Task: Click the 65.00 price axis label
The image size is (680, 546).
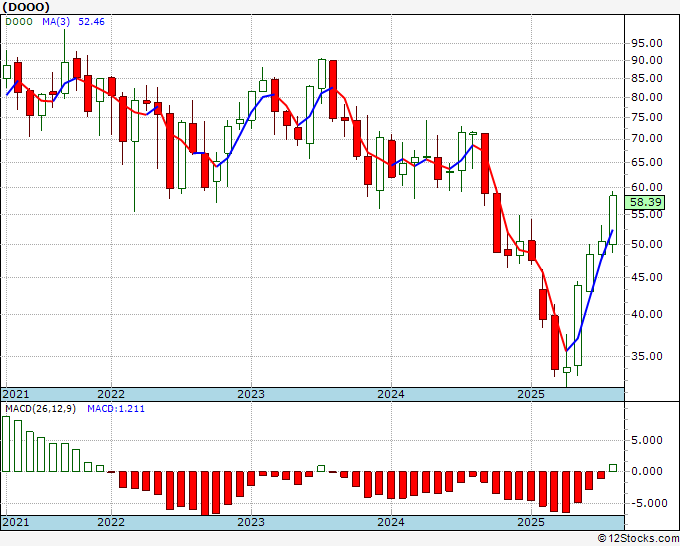Action: [647, 162]
